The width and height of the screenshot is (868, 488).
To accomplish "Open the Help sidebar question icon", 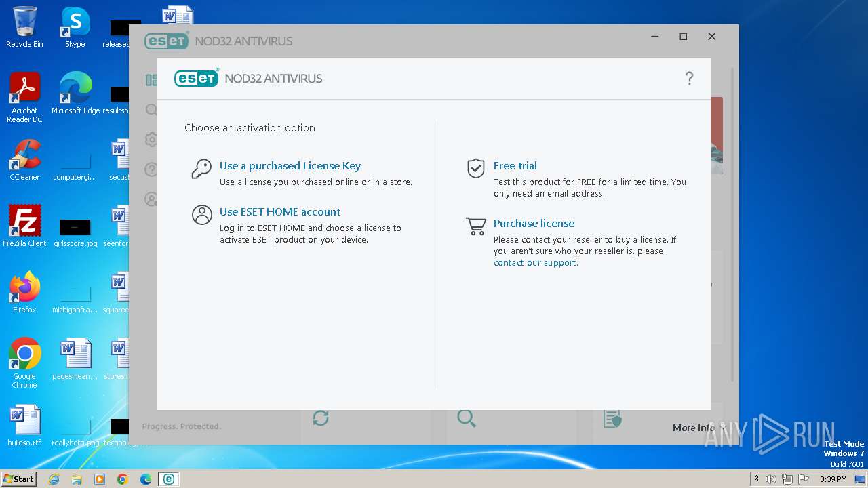I will tap(151, 169).
